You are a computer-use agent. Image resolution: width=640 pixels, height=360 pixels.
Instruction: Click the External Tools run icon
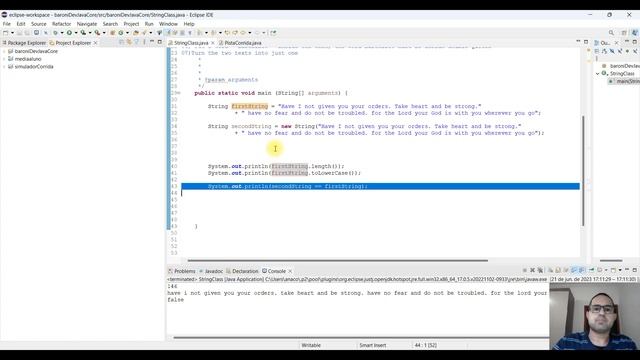pos(97,33)
